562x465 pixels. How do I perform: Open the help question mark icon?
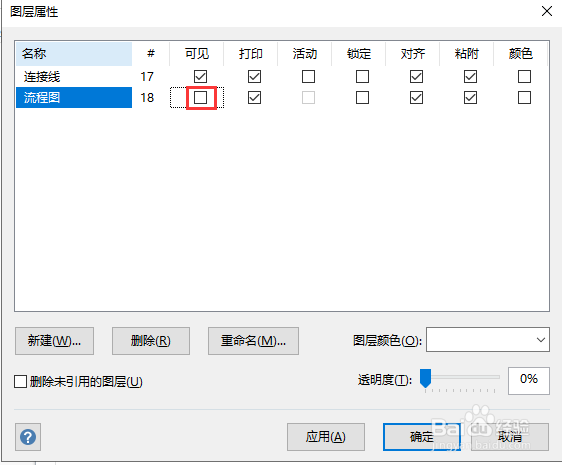(28, 437)
